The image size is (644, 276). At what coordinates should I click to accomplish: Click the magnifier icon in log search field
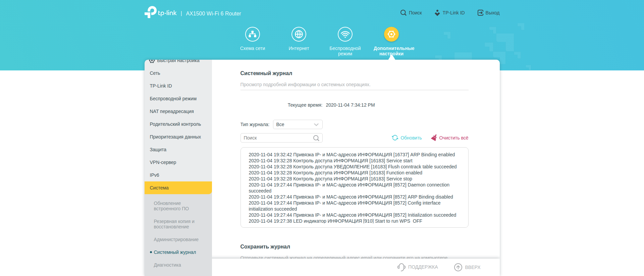click(x=316, y=138)
